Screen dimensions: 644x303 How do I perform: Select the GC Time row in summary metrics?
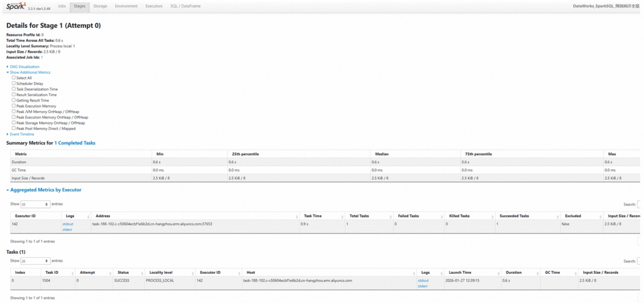coord(325,170)
